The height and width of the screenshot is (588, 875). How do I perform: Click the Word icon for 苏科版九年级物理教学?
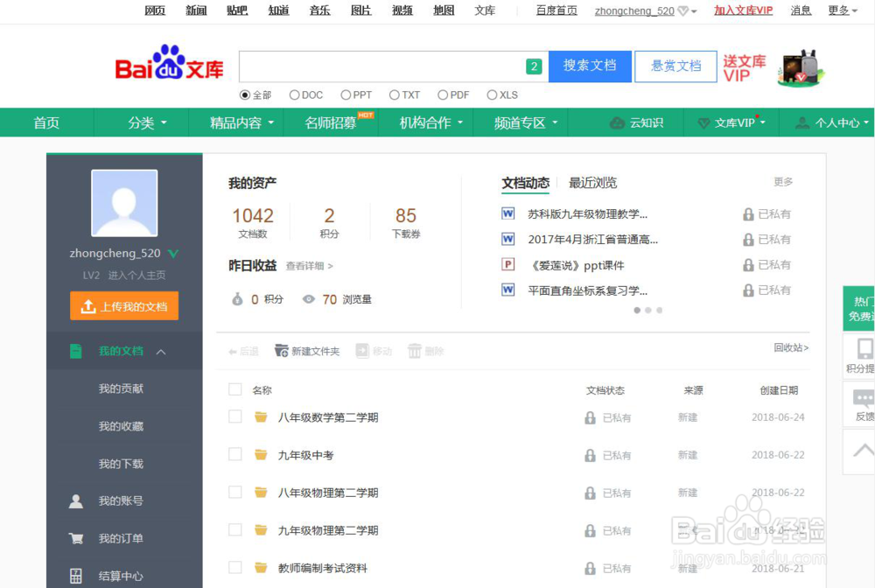pyautogui.click(x=507, y=213)
